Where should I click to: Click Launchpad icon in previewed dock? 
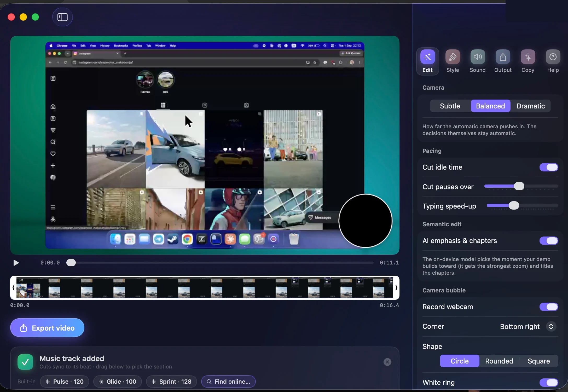pyautogui.click(x=130, y=239)
